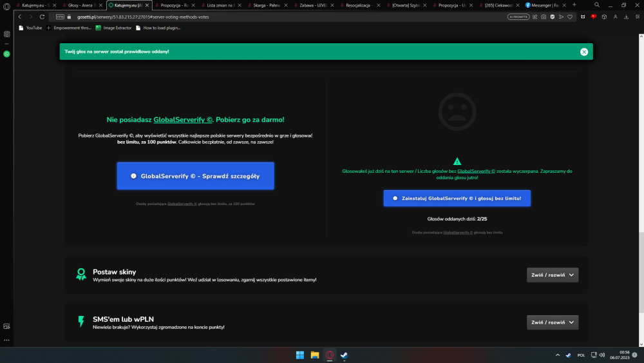Image resolution: width=644 pixels, height=363 pixels.
Task: Switch to the [265] Ciekawost tab
Action: pyautogui.click(x=498, y=5)
